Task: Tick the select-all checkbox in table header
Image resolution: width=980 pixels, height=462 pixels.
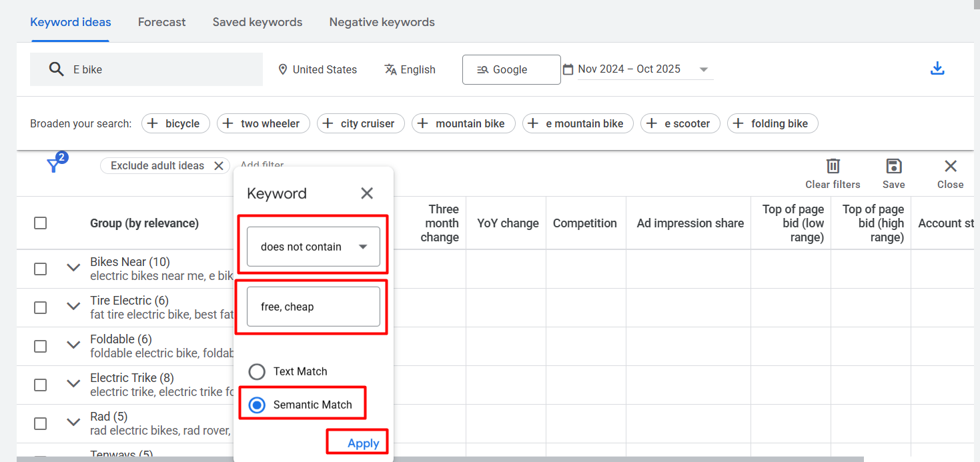Action: coord(41,223)
